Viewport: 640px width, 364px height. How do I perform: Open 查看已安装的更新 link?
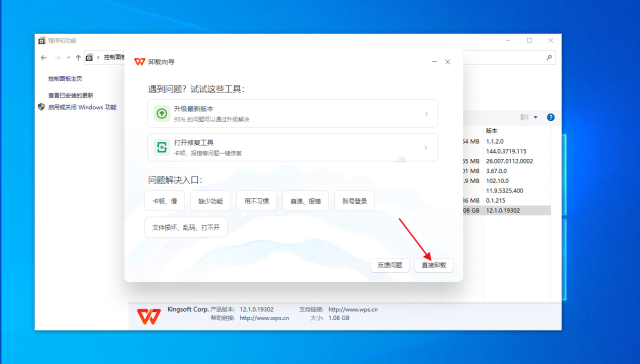click(x=70, y=95)
